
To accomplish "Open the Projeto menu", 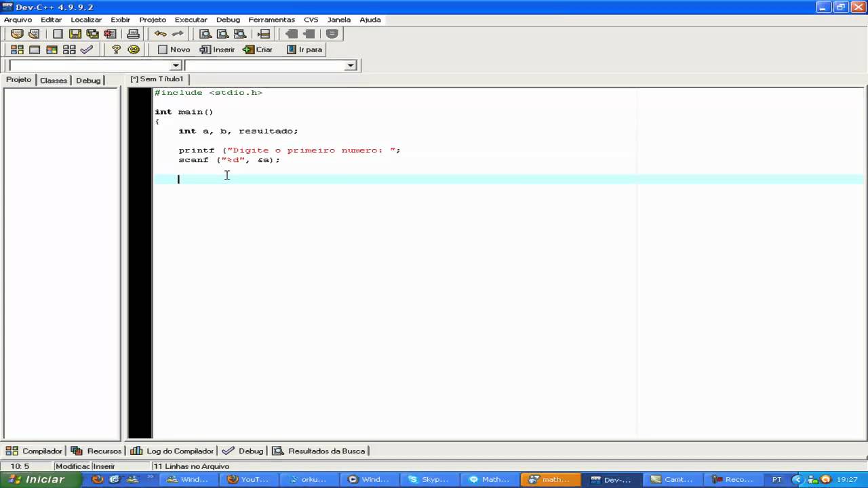I will (153, 20).
